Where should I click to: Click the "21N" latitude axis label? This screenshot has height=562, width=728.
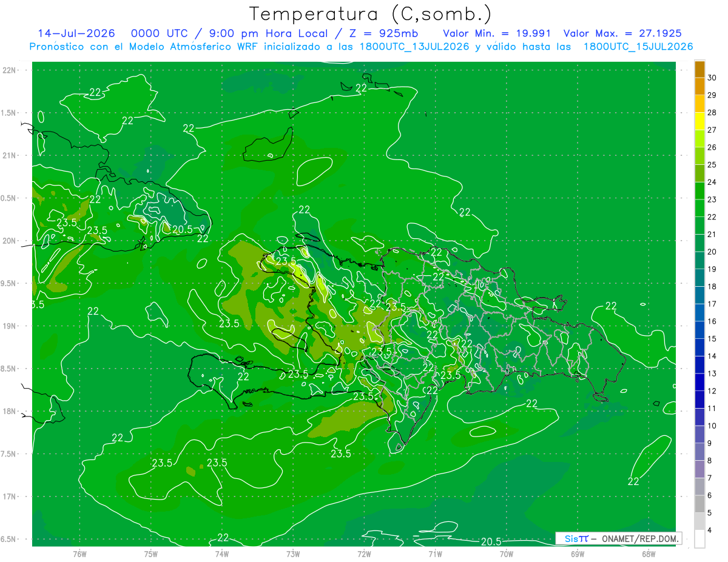[10, 155]
